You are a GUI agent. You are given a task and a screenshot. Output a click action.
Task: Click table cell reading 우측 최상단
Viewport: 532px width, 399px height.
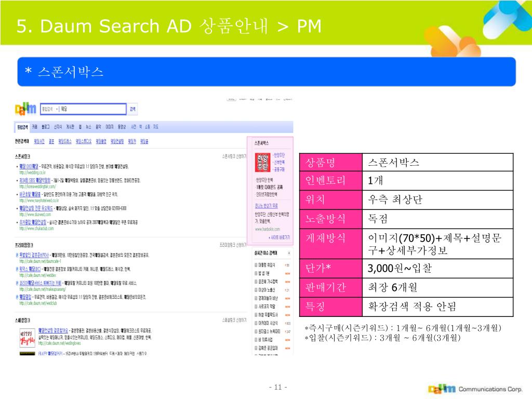tap(437, 199)
